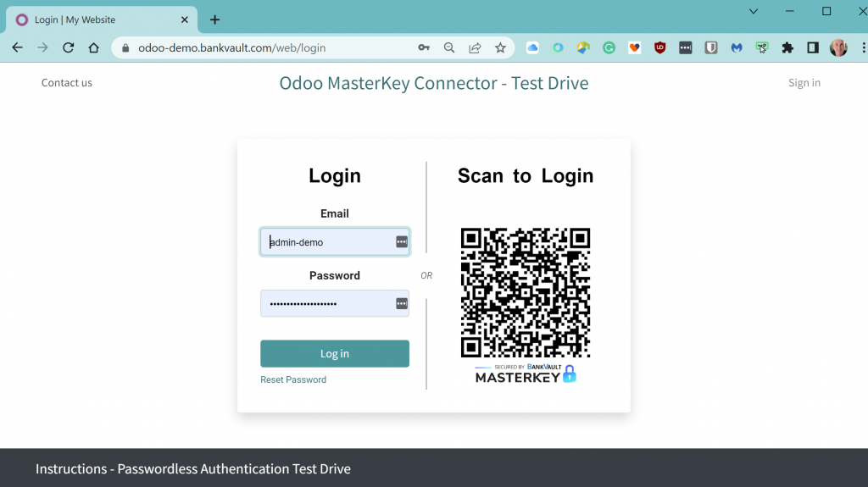
Task: Open the uBlock Origin extension
Action: [x=659, y=48]
